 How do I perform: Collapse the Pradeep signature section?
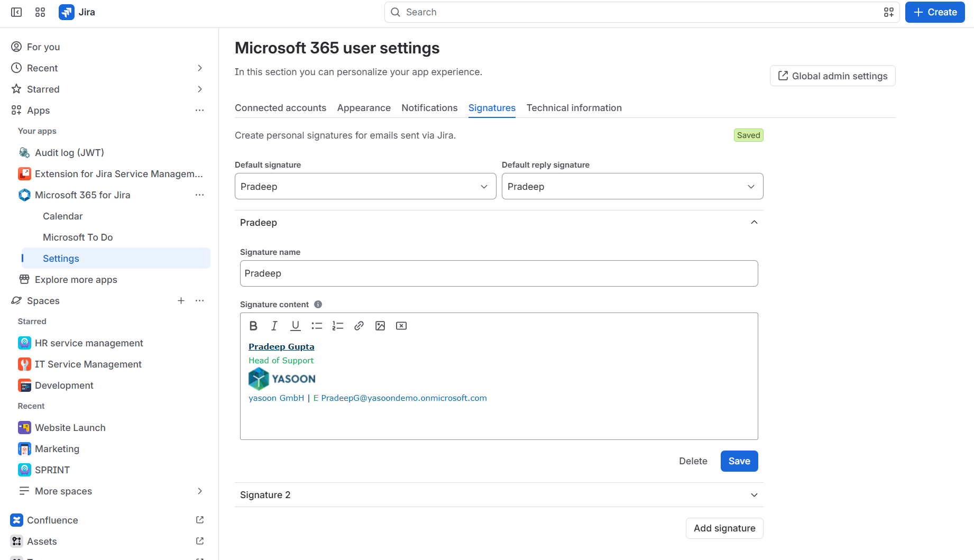tap(754, 223)
